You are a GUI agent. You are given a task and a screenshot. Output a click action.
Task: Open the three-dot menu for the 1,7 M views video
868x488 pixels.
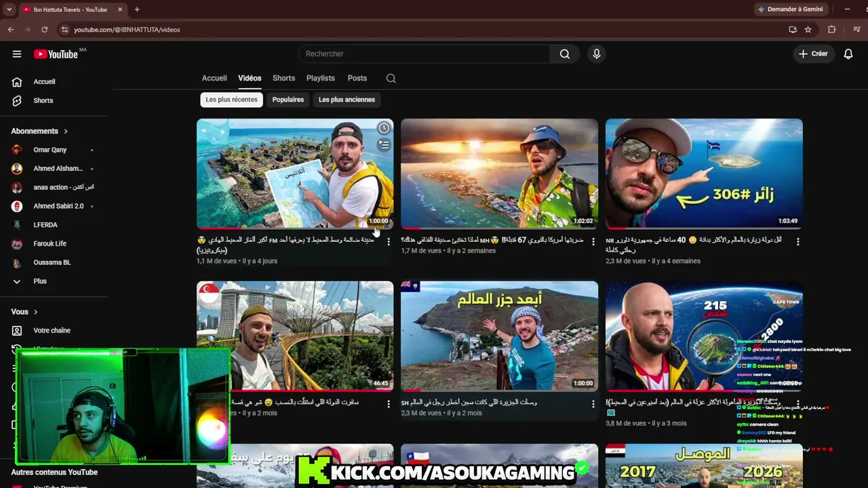[593, 241]
